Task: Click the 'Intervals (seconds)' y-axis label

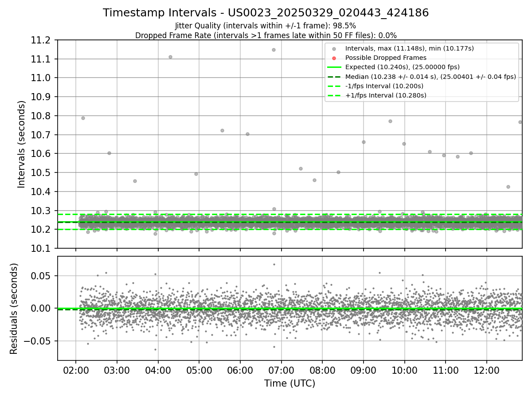Action: [22, 144]
